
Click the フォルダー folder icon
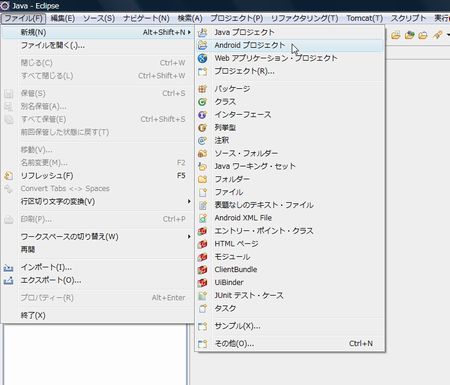[x=202, y=179]
